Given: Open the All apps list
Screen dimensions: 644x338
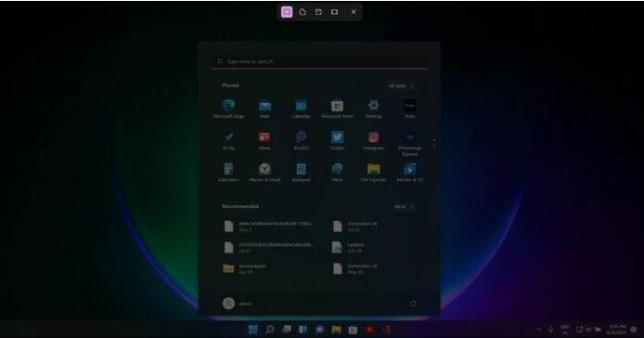Looking at the screenshot, I should point(401,85).
